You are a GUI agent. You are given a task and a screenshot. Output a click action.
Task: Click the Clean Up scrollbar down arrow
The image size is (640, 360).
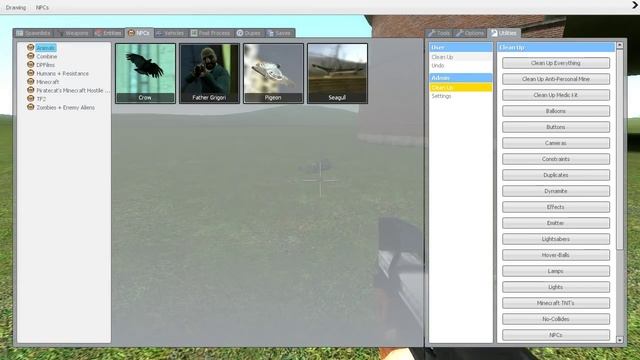coord(620,340)
